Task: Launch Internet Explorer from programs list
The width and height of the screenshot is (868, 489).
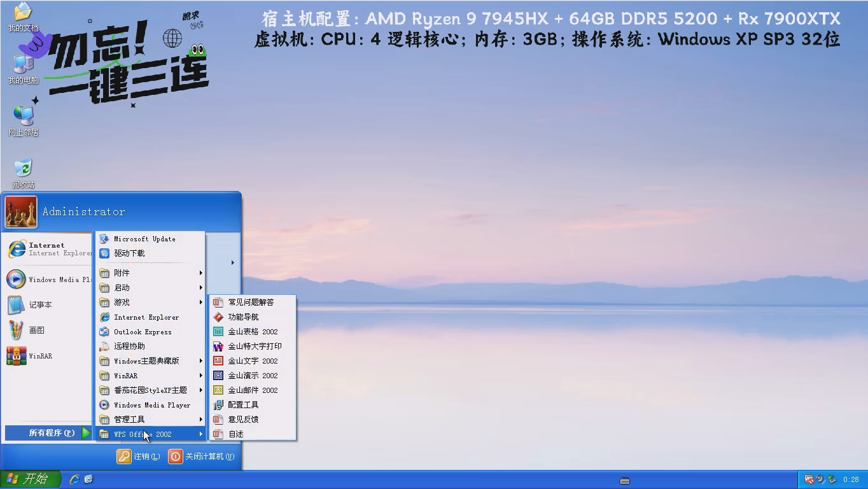Action: tap(151, 317)
